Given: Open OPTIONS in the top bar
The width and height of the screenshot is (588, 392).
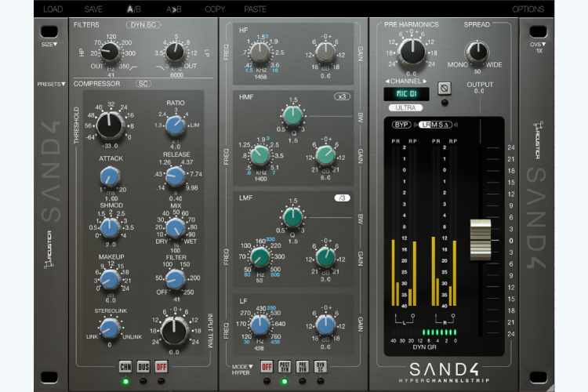Looking at the screenshot, I should (x=528, y=9).
